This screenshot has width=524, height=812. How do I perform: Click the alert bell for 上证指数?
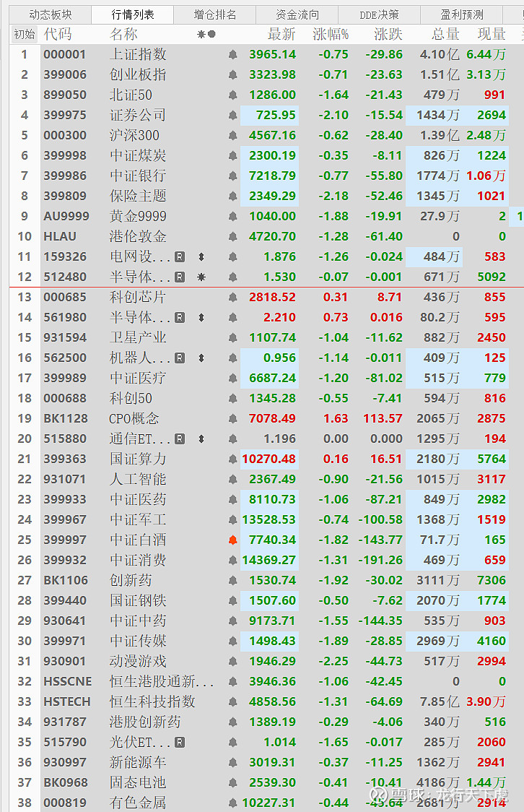pos(232,54)
